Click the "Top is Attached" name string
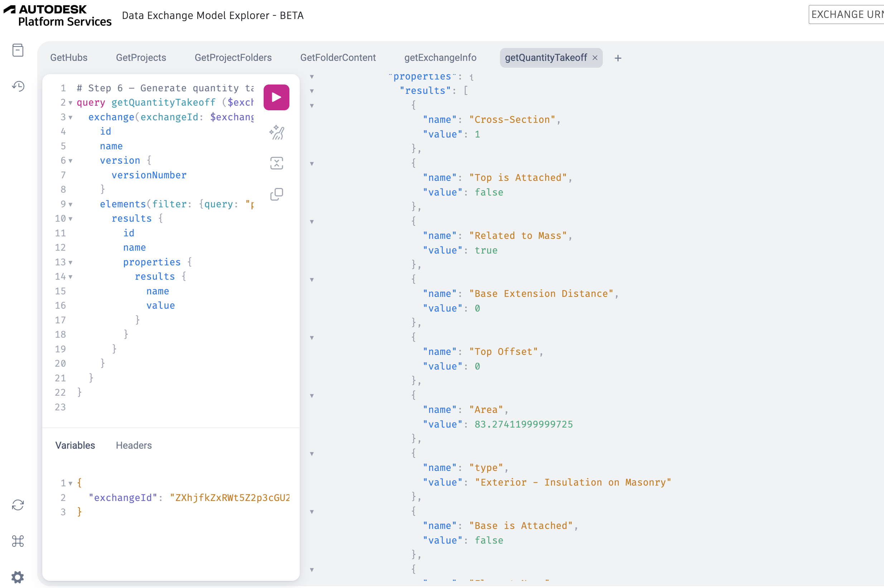 coord(518,178)
